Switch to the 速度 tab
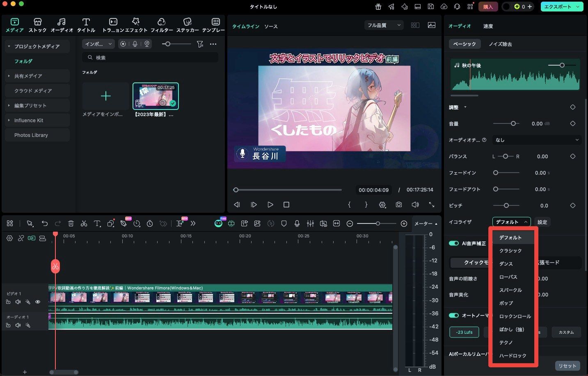This screenshot has width=588, height=376. click(x=488, y=26)
